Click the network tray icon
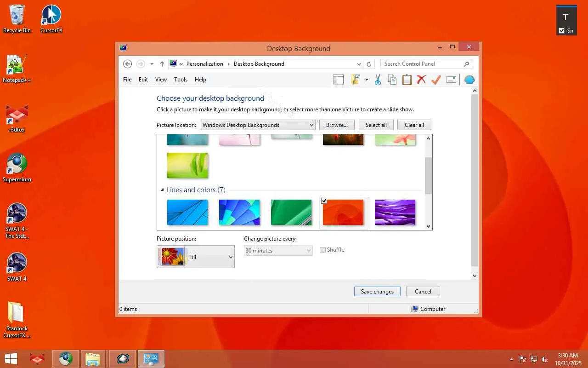The image size is (588, 368). click(x=534, y=359)
